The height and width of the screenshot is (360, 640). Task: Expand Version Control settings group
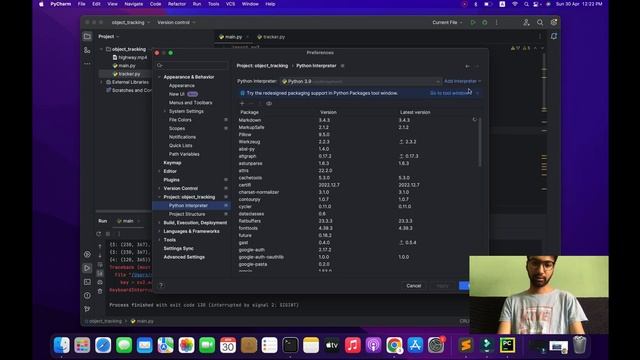click(x=159, y=188)
